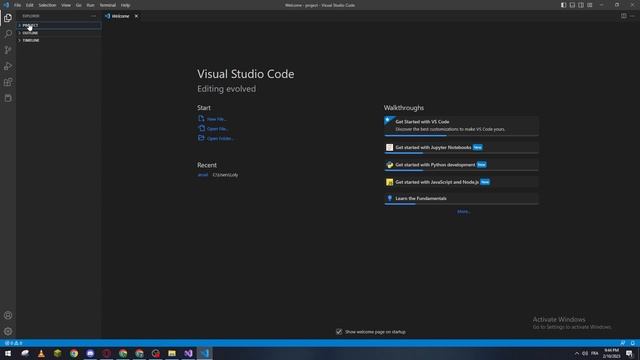Viewport: 640px width, 360px height.
Task: Click VS Code icon in taskbar
Action: pyautogui.click(x=204, y=353)
